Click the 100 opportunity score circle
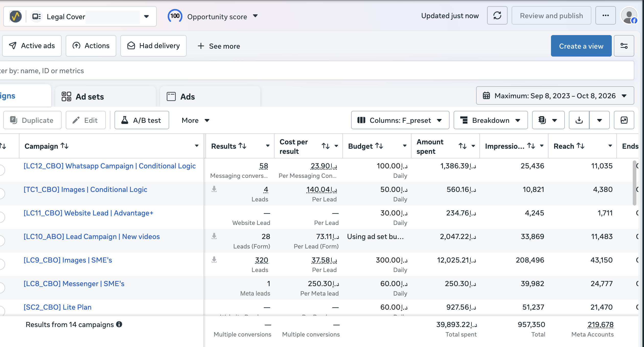The width and height of the screenshot is (644, 347). [x=175, y=16]
